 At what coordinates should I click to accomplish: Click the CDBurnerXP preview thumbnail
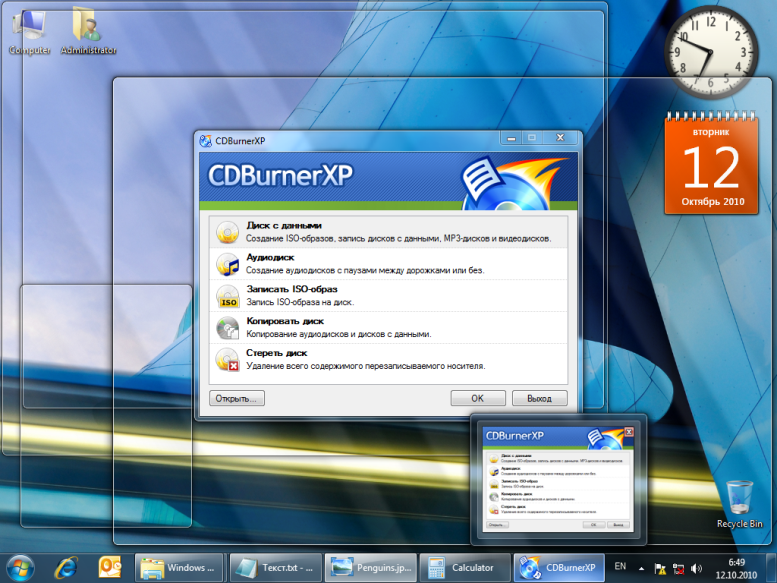click(x=558, y=479)
